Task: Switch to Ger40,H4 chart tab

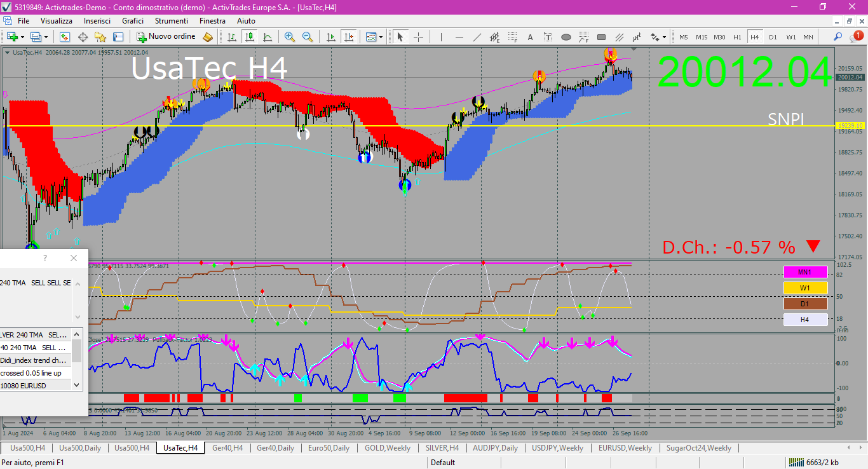Action: [227, 448]
